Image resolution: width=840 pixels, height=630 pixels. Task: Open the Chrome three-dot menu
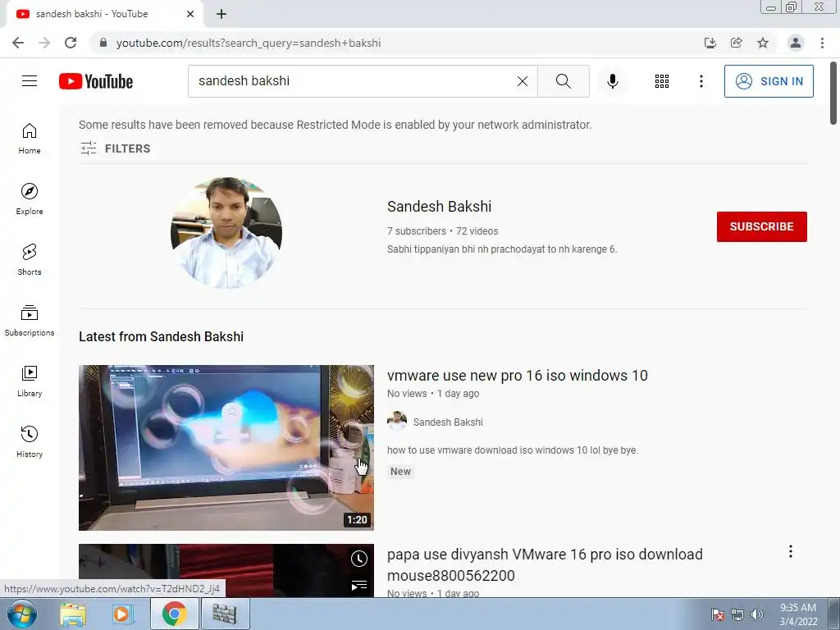(x=822, y=43)
